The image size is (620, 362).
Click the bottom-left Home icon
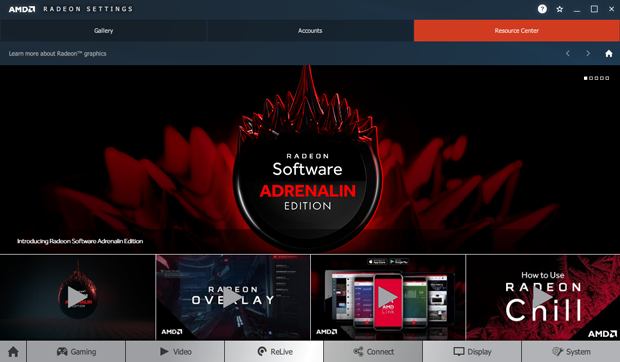tap(13, 352)
